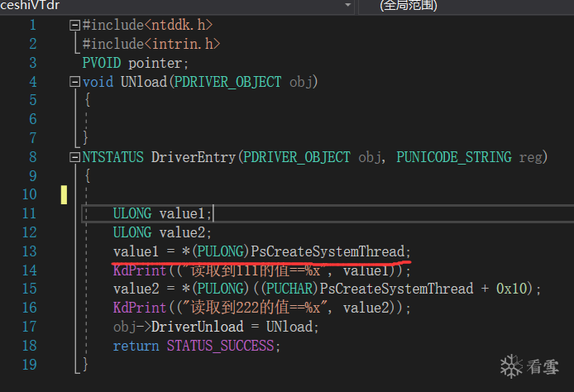The height and width of the screenshot is (392, 574).
Task: Collapse the #include block on line 1
Action: point(74,25)
